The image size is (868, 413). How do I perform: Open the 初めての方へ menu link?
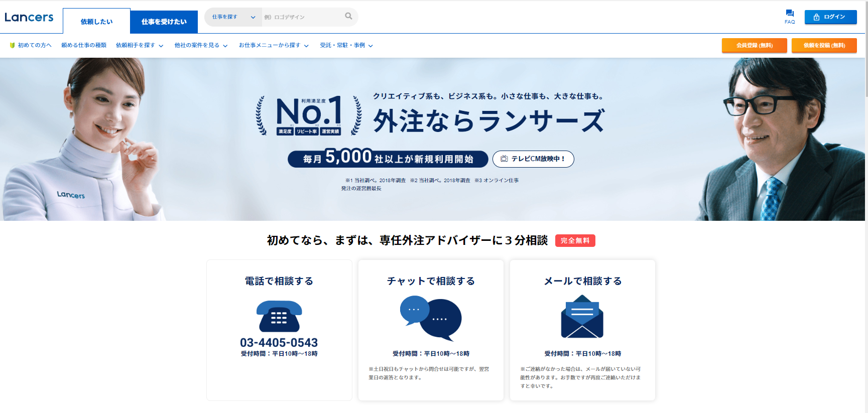[31, 45]
